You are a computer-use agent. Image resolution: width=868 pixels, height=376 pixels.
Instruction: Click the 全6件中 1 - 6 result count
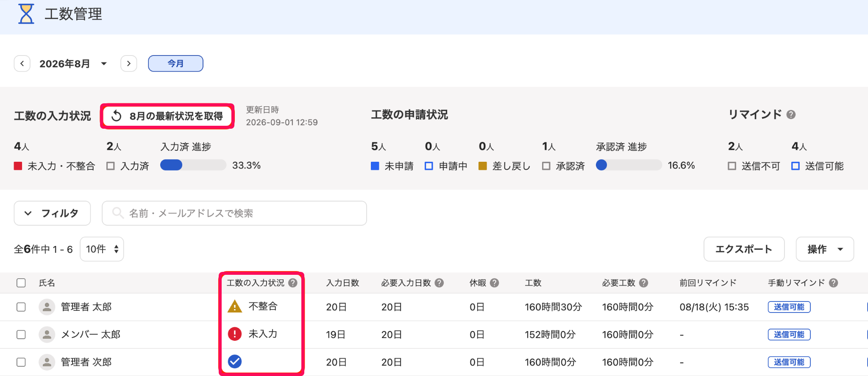coord(43,249)
